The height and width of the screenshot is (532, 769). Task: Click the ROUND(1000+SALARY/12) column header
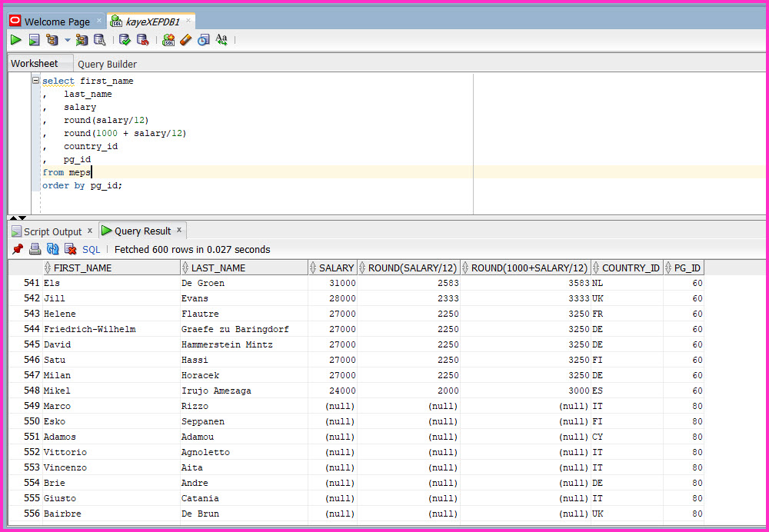[x=526, y=268]
